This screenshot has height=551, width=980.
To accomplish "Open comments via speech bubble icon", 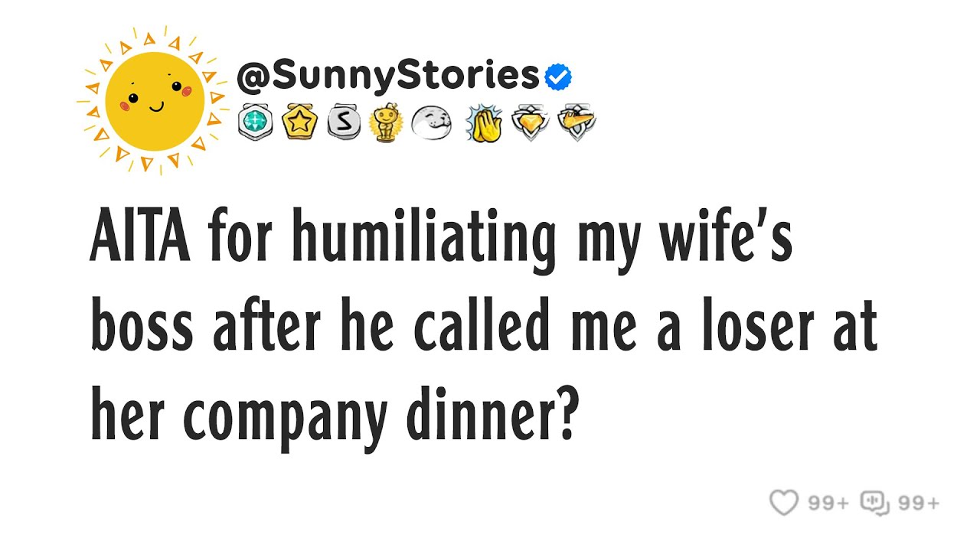I will (x=874, y=503).
